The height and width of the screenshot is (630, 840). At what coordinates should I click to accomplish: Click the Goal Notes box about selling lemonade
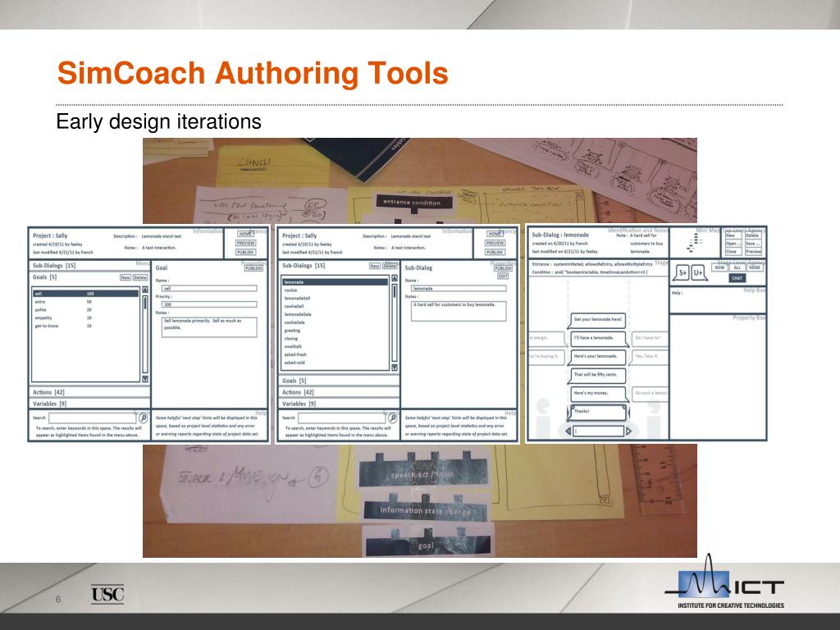pyautogui.click(x=209, y=327)
